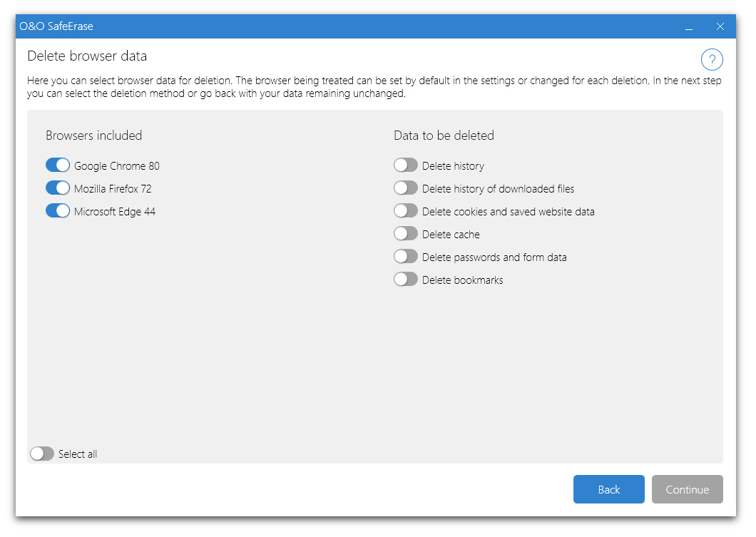Open the help question mark icon
The height and width of the screenshot is (537, 756).
point(712,60)
